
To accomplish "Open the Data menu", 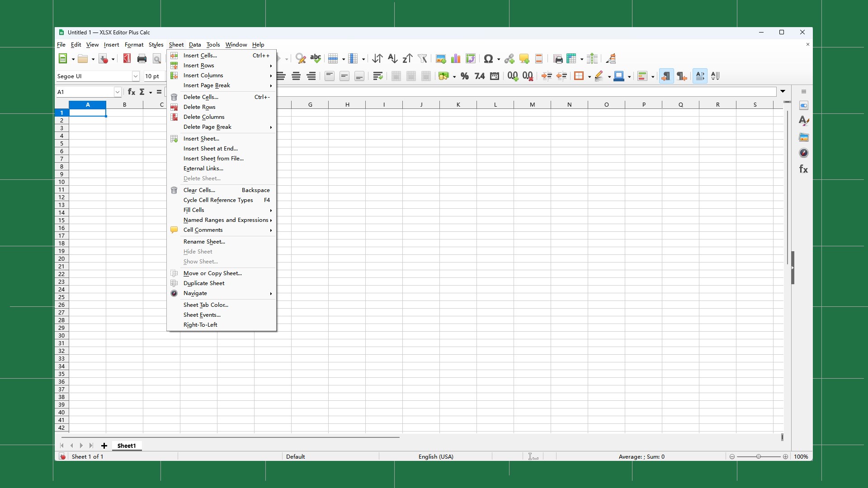I will (195, 45).
